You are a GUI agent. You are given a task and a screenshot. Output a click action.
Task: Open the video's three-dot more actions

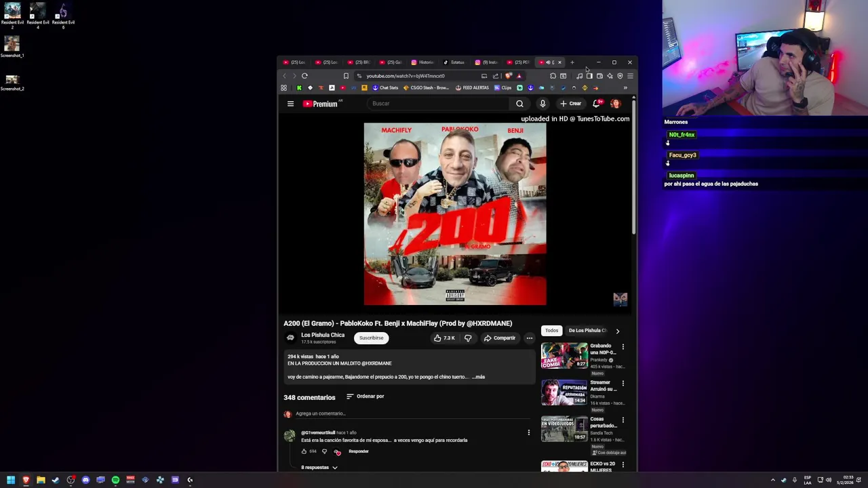tap(530, 338)
